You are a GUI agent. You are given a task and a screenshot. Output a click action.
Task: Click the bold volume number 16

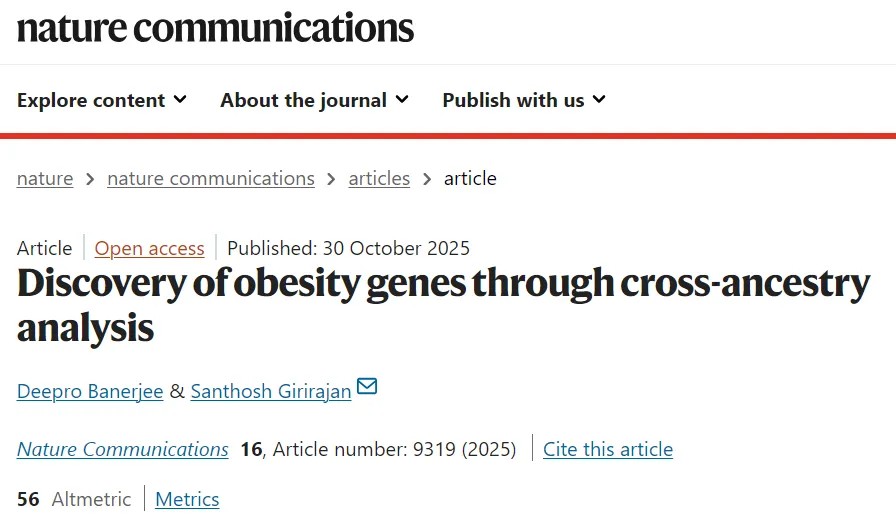[250, 449]
